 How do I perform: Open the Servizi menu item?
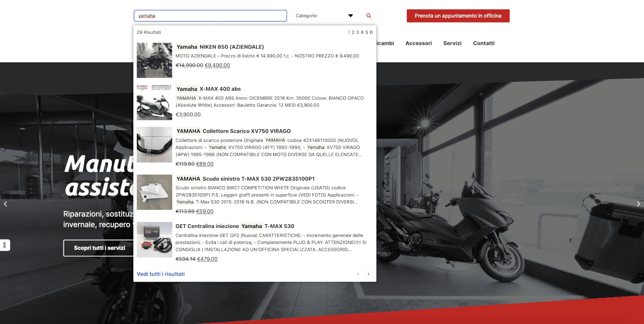[x=452, y=43]
